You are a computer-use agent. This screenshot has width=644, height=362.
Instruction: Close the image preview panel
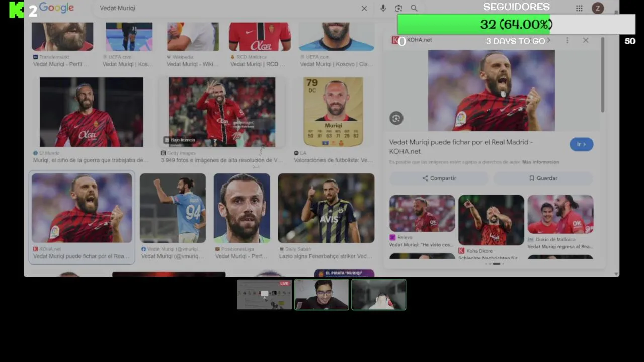586,40
